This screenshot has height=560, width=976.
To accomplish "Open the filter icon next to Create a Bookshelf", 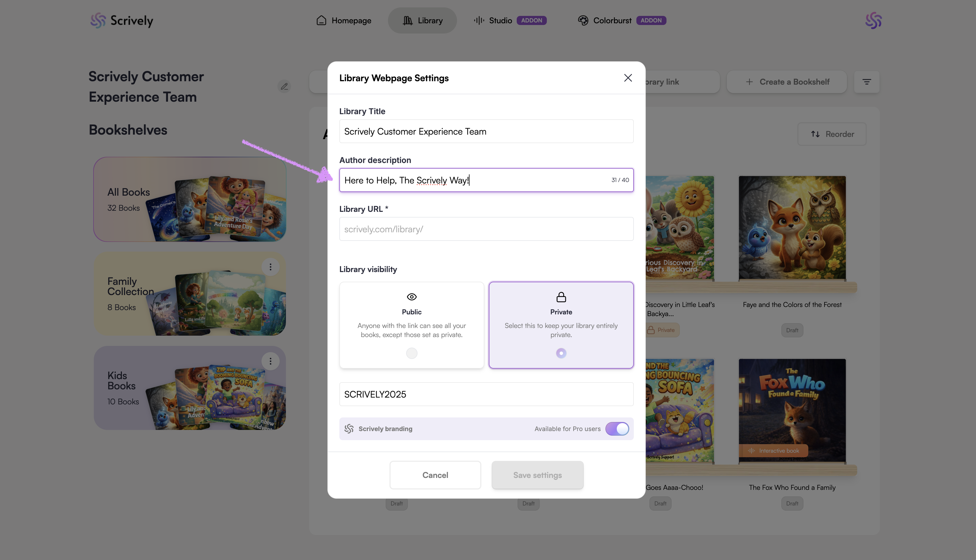I will click(866, 82).
